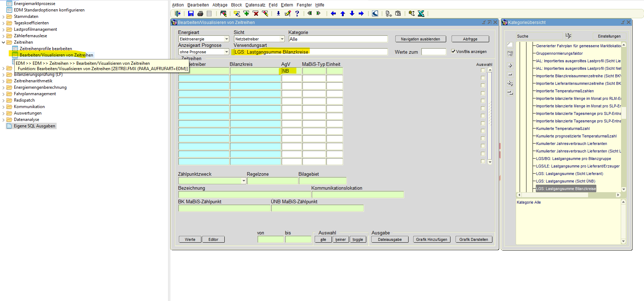This screenshot has height=301, width=644.
Task: Click the blue up arrow toolbar icon
Action: pyautogui.click(x=343, y=14)
